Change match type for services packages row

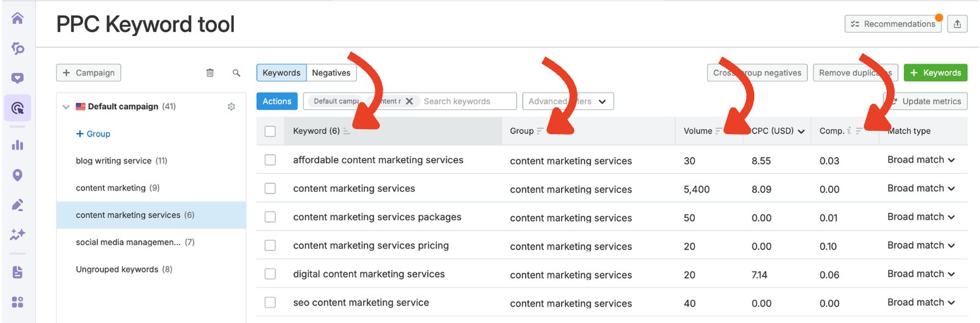click(921, 217)
